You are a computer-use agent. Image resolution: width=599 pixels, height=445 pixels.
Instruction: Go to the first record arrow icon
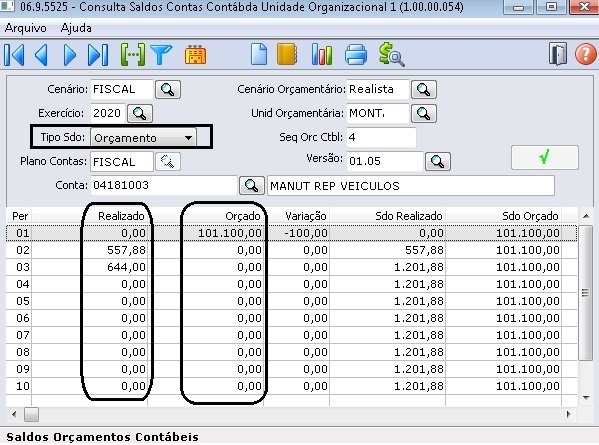(x=15, y=55)
